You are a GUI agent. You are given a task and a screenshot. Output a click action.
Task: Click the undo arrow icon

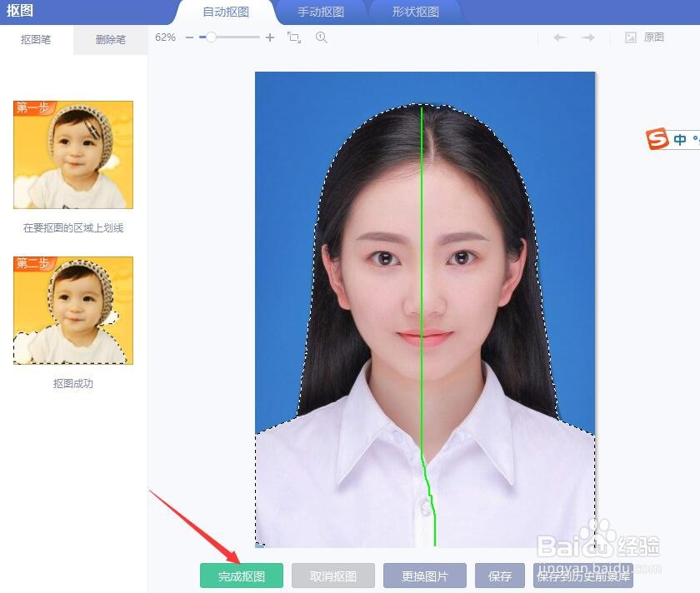pos(559,37)
